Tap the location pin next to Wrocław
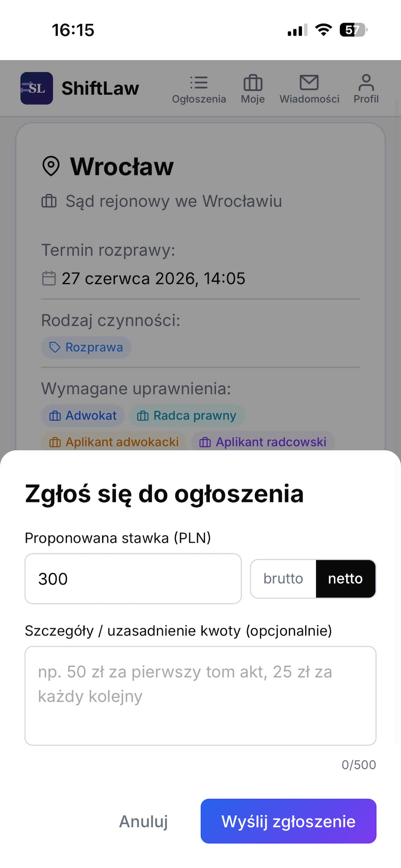The width and height of the screenshot is (401, 868). [51, 166]
